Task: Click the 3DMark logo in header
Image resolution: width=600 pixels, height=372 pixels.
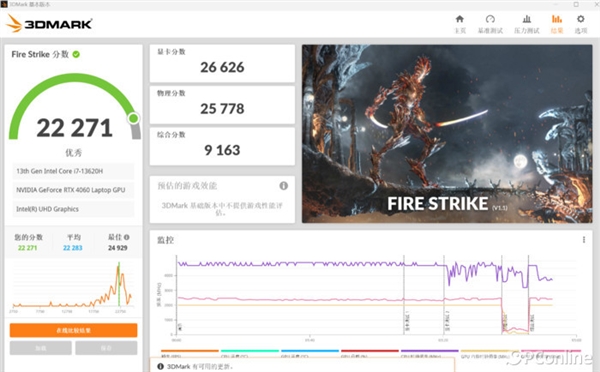Action: tap(49, 24)
